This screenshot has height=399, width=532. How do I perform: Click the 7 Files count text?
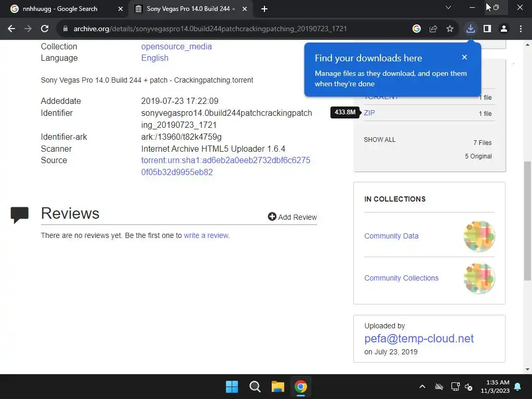click(x=483, y=143)
